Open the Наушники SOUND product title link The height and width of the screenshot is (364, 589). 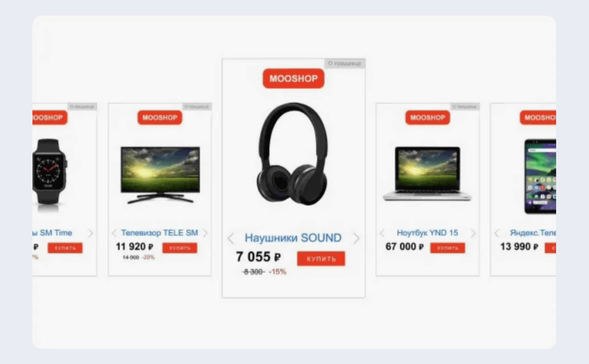click(x=293, y=238)
